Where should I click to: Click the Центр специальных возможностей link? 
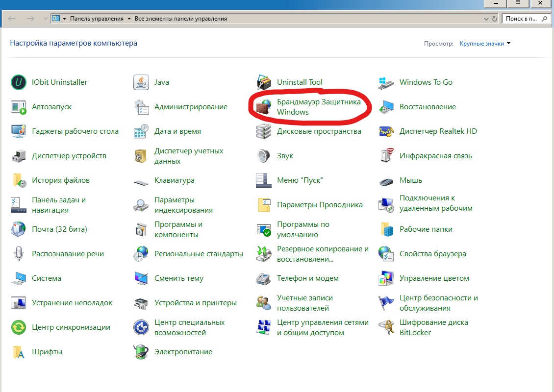click(x=189, y=327)
